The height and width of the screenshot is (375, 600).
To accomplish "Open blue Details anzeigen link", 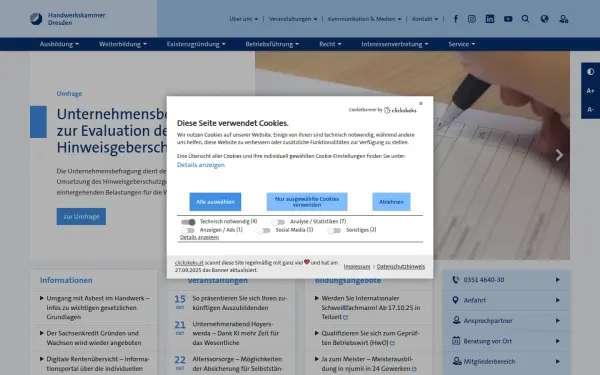I will point(201,165).
